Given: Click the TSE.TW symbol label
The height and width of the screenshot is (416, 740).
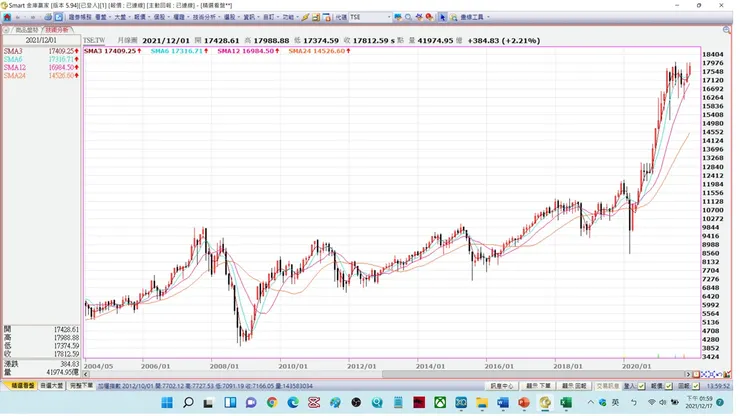Looking at the screenshot, I should [x=94, y=41].
